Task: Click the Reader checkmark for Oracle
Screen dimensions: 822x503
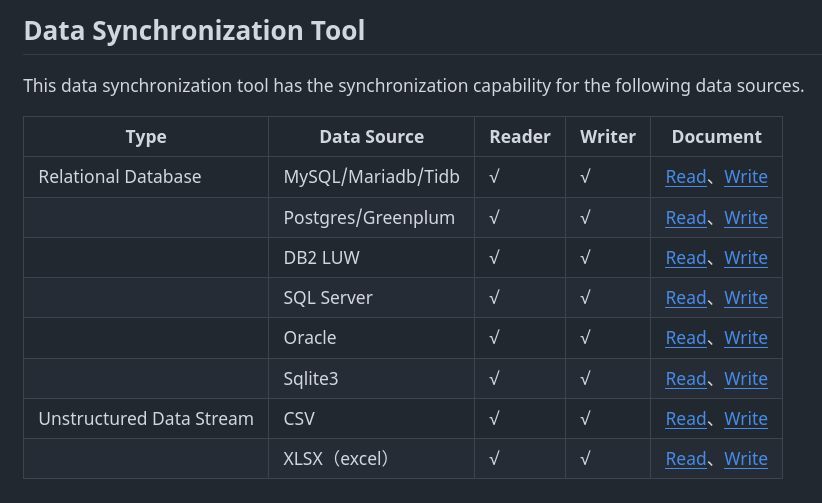Action: click(494, 337)
